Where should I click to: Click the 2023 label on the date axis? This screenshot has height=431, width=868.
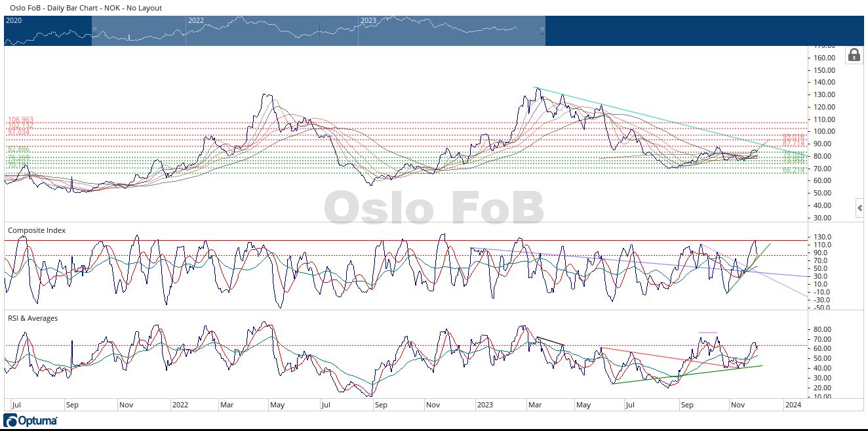484,405
